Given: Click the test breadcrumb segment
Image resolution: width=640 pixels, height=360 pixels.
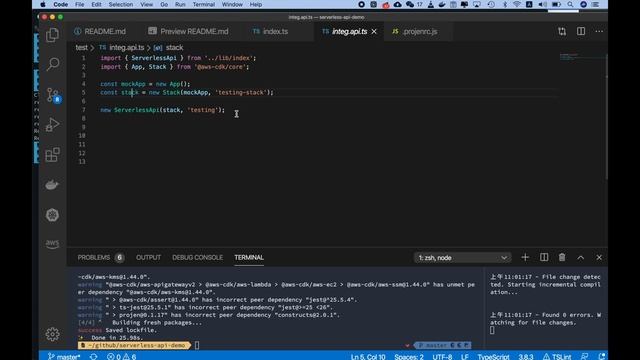Looking at the screenshot, I should (81, 48).
